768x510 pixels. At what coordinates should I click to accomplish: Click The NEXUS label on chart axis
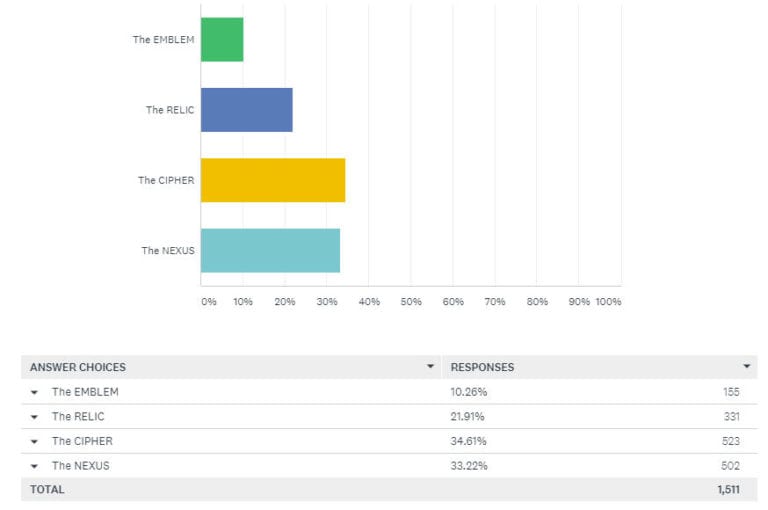coord(168,251)
